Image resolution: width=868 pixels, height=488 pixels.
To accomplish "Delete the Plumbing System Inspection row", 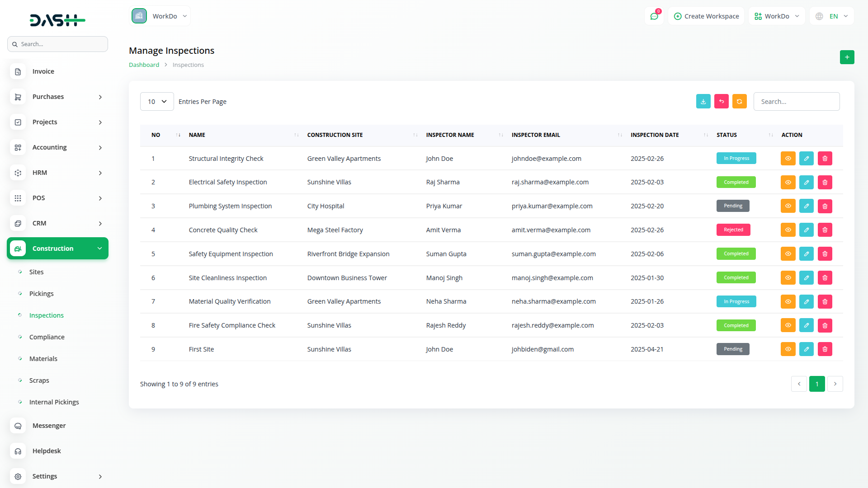I will 825,206.
